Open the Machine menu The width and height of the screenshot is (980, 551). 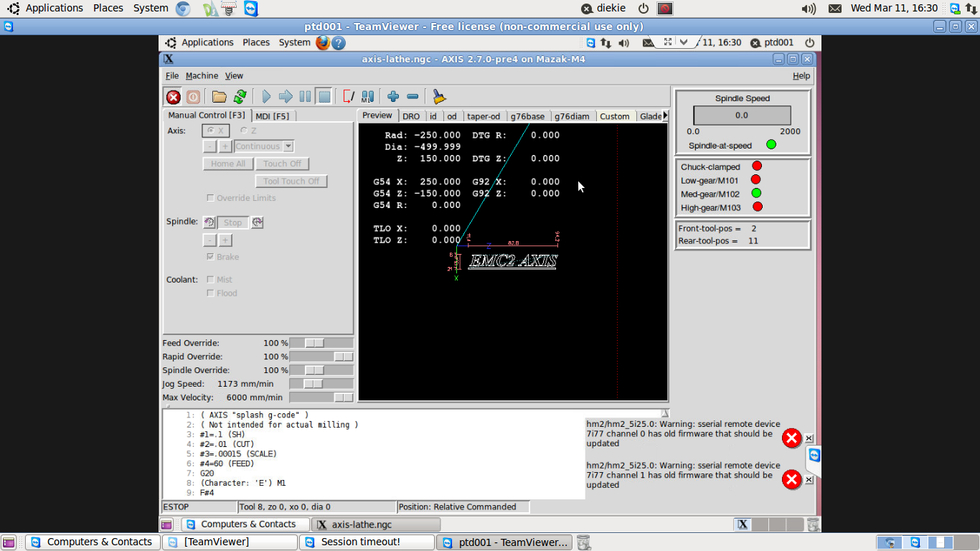[x=202, y=75]
